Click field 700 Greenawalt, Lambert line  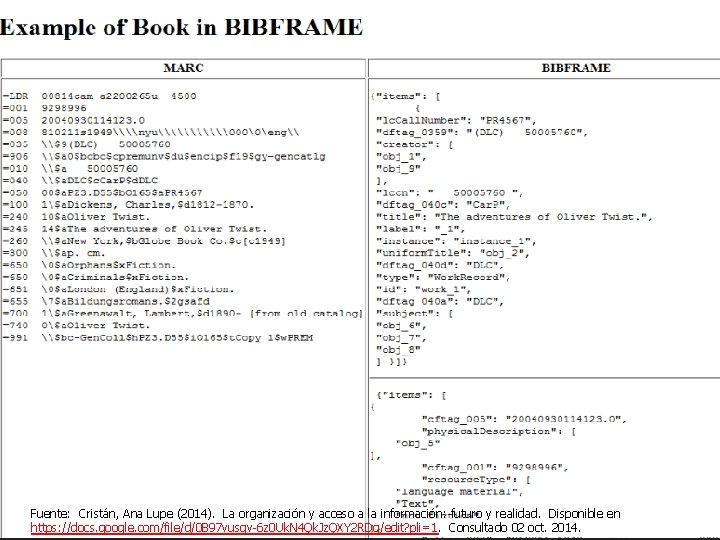[x=183, y=313]
